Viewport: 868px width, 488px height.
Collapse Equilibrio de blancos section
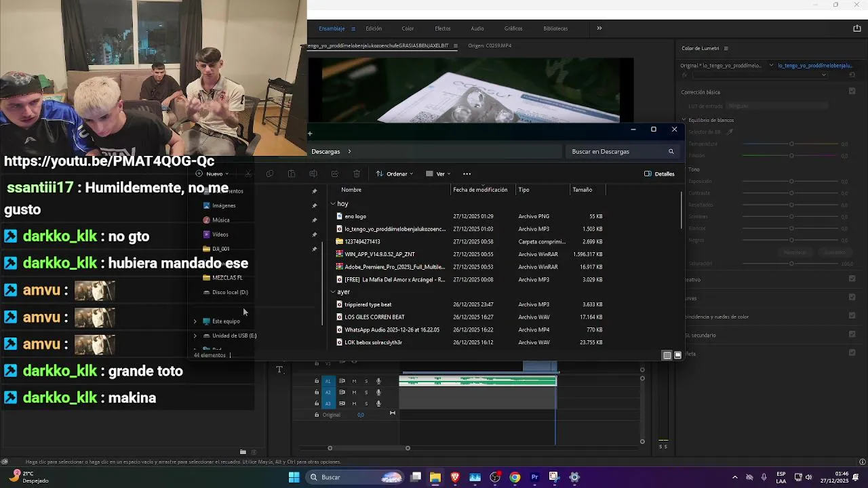pos(685,120)
